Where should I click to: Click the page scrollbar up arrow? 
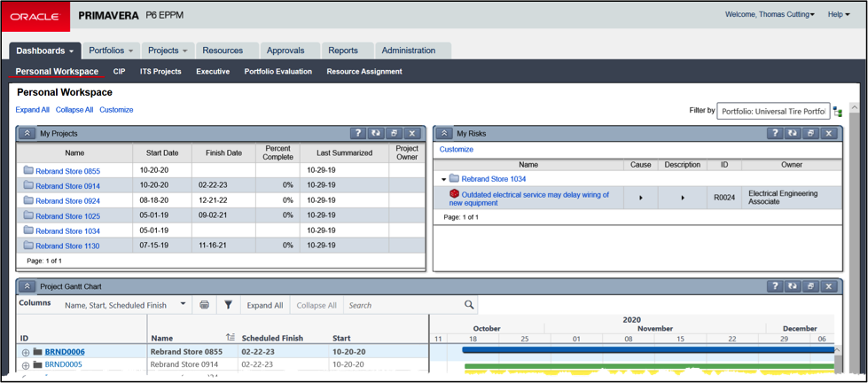coord(853,107)
